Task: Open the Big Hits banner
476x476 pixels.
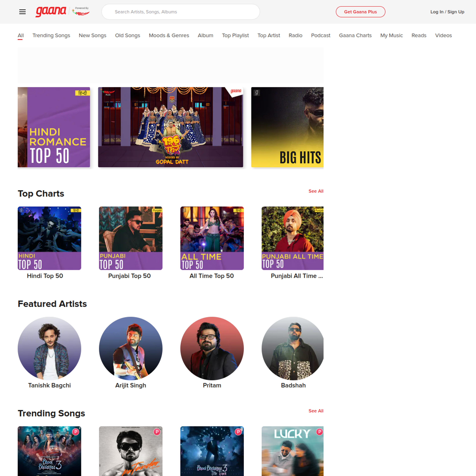Action: click(x=287, y=127)
